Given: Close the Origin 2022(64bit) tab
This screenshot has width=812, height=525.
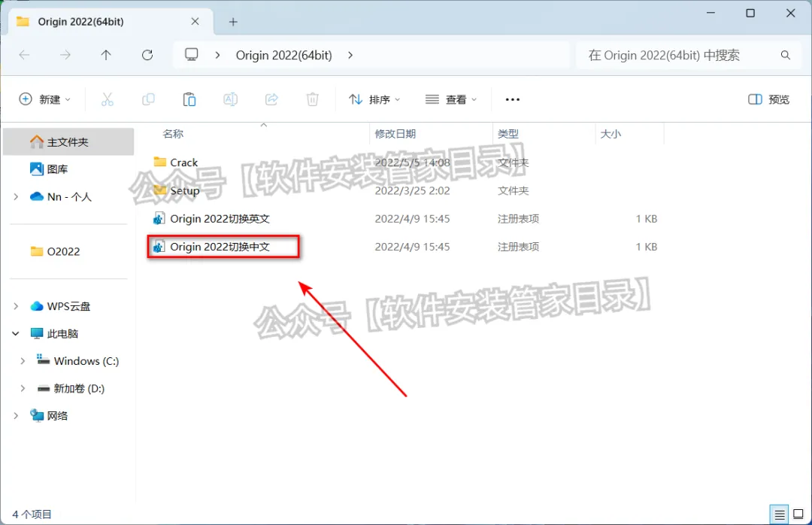Looking at the screenshot, I should [195, 21].
